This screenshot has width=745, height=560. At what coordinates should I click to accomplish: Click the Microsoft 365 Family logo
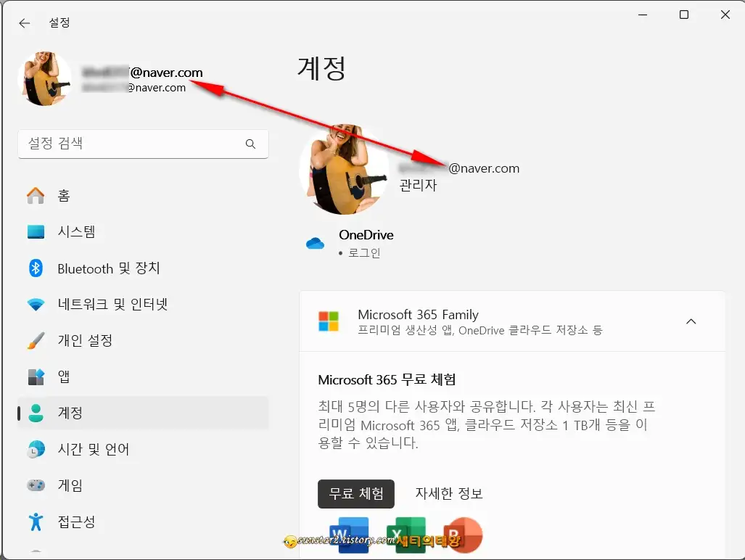coord(328,320)
